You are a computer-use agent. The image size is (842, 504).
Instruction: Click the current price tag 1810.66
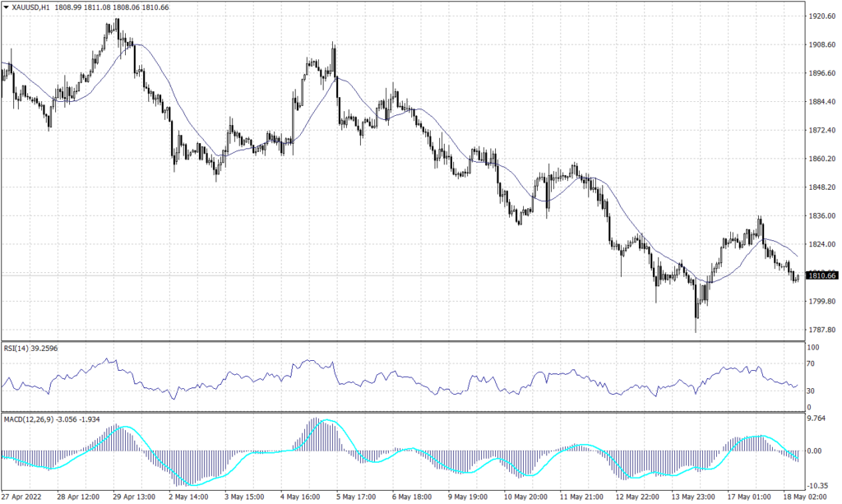click(821, 277)
